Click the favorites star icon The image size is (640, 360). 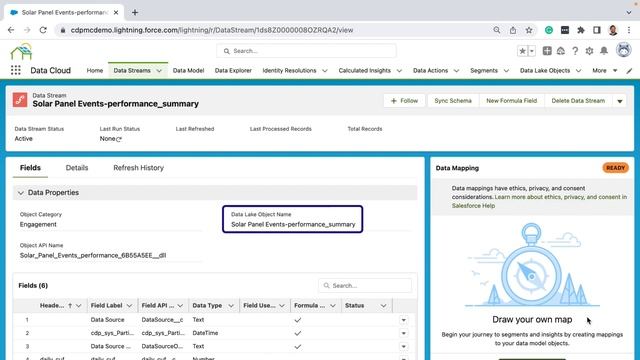(522, 51)
